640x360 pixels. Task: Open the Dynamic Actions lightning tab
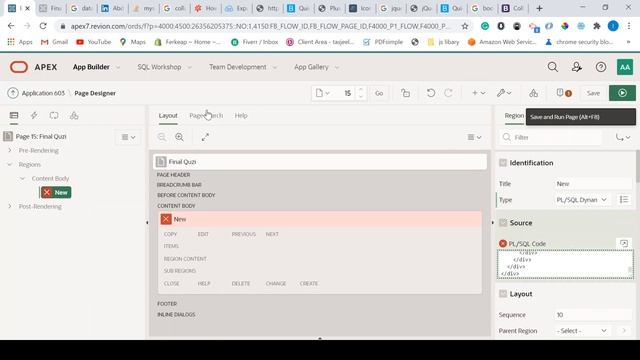click(34, 116)
